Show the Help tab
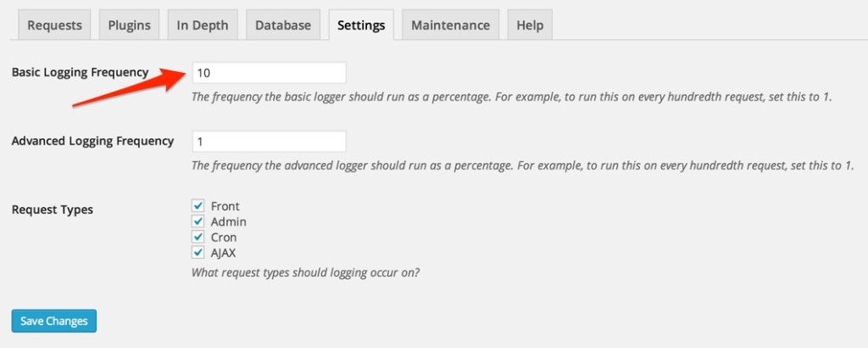Viewport: 868px width, 348px height. [x=530, y=25]
